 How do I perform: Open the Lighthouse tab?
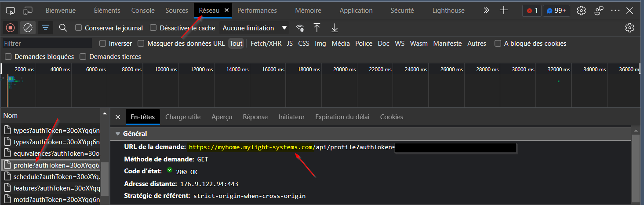[448, 10]
